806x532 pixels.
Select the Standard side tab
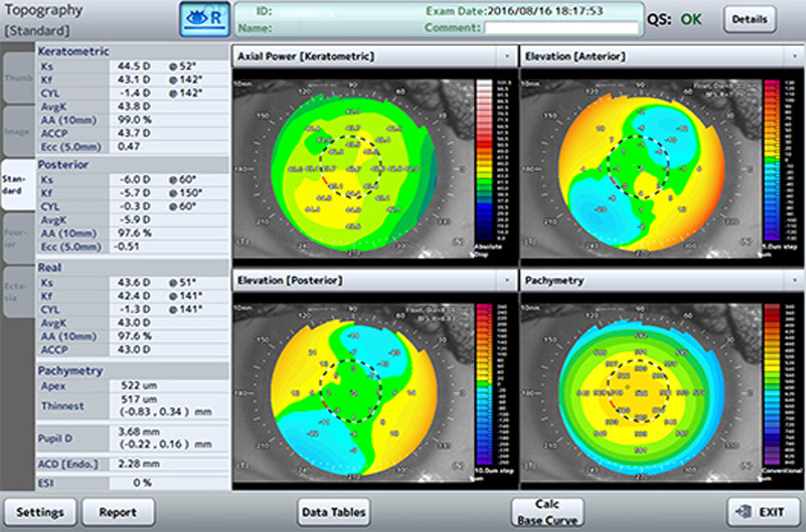18,185
